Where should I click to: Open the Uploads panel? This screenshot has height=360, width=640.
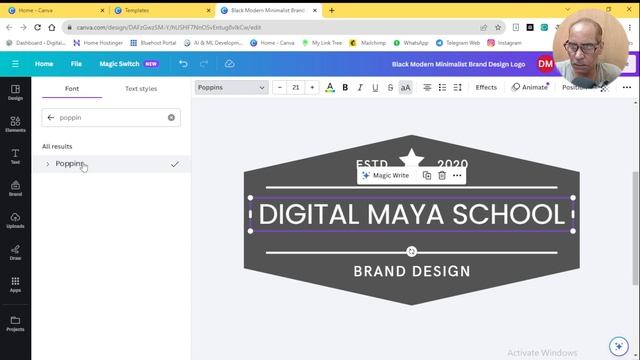[15, 220]
